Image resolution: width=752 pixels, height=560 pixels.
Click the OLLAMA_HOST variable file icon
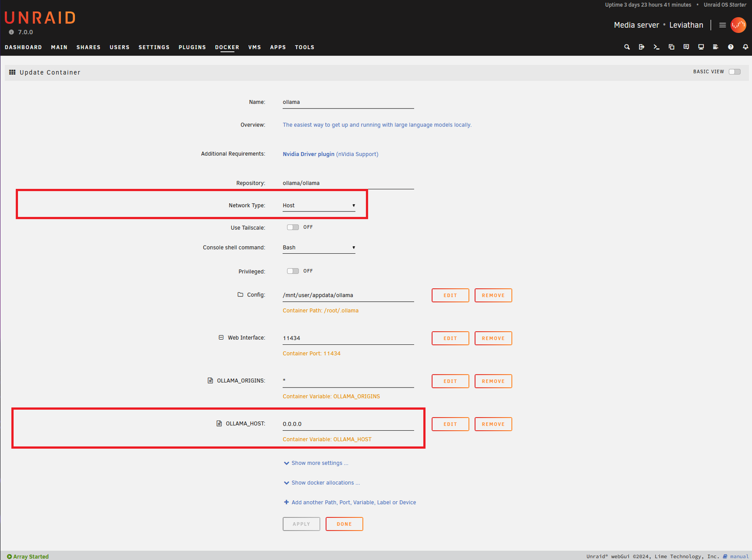point(219,423)
